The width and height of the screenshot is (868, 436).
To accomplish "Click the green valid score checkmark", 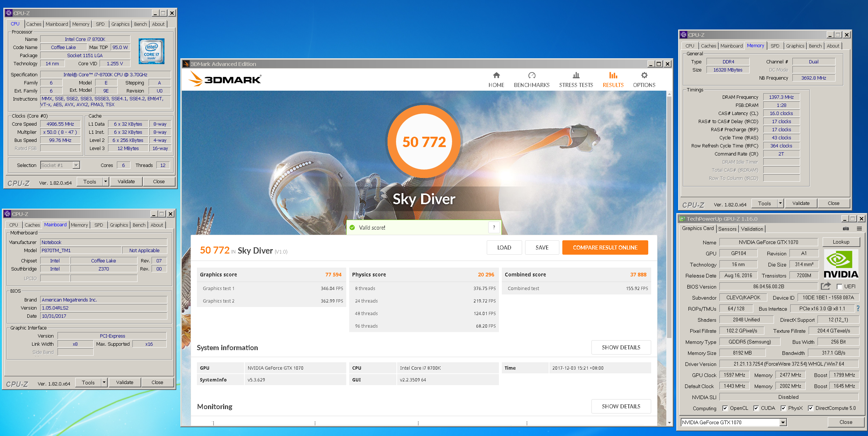I will [352, 228].
